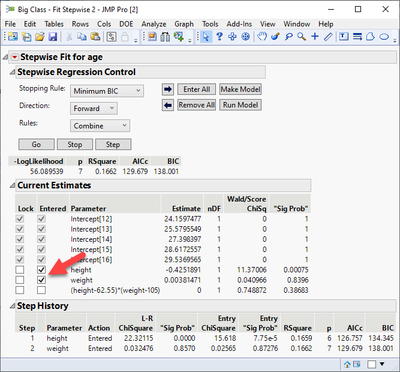Open the Rules Combine dropdown

point(100,126)
